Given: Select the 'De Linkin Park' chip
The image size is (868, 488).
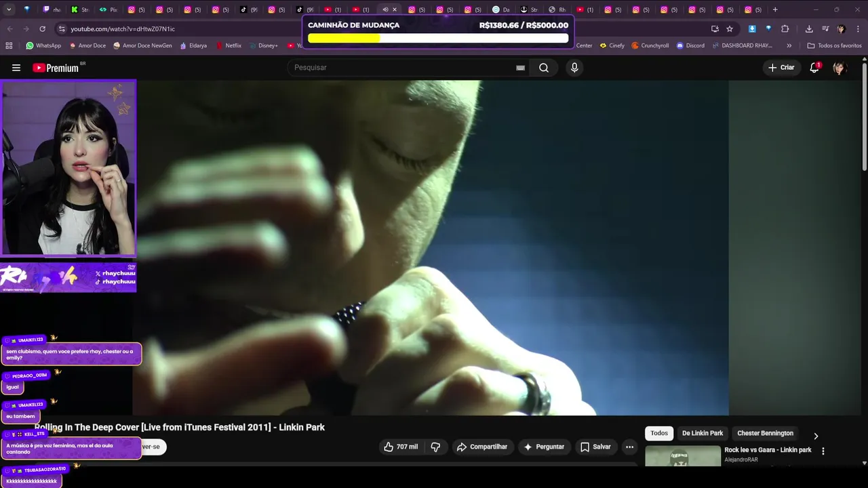Looking at the screenshot, I should pyautogui.click(x=703, y=433).
